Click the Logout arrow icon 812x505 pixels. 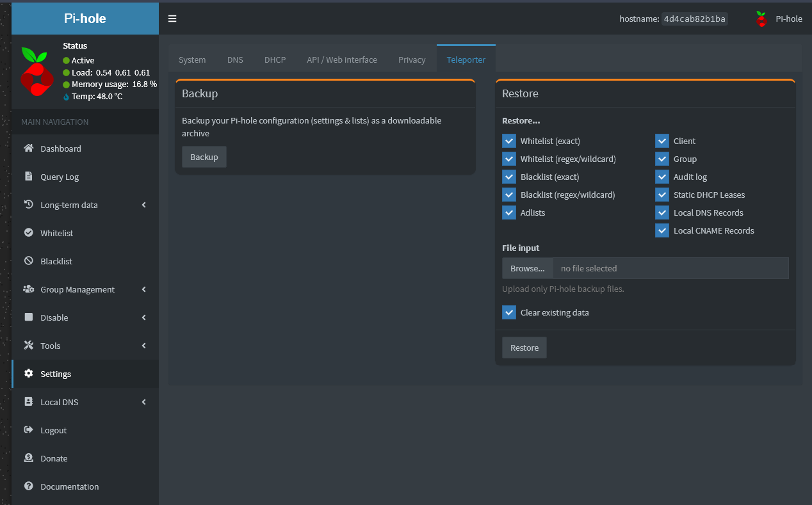coord(28,430)
